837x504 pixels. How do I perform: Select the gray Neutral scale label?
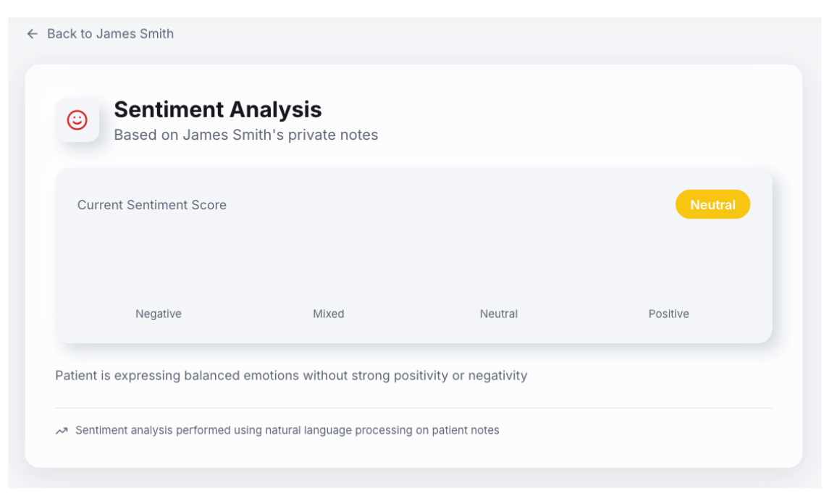coord(499,314)
